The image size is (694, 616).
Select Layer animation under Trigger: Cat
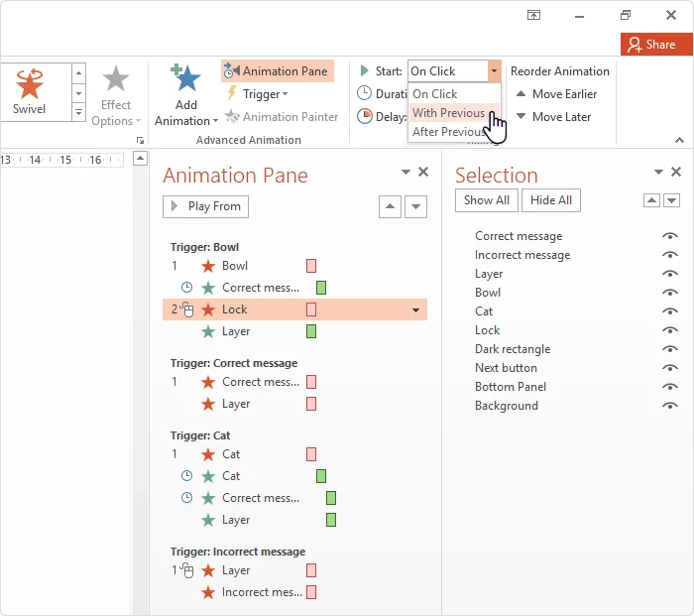[294, 520]
